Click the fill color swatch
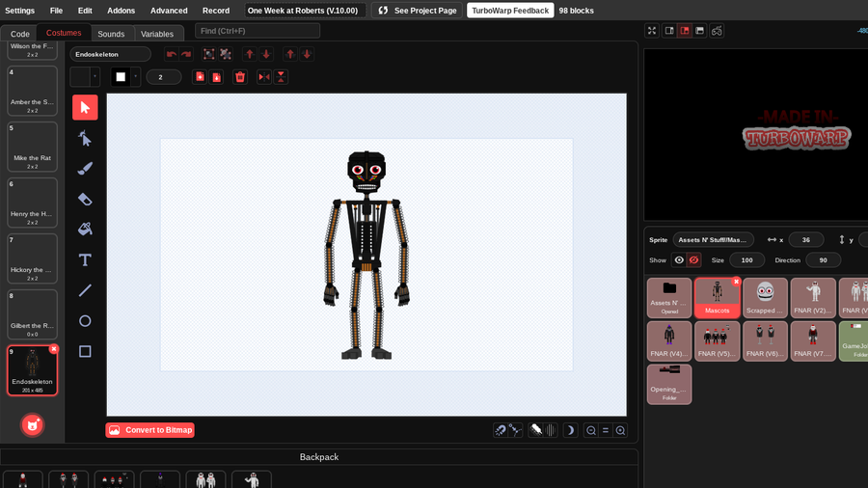Viewport: 868px width, 488px height. click(x=80, y=77)
